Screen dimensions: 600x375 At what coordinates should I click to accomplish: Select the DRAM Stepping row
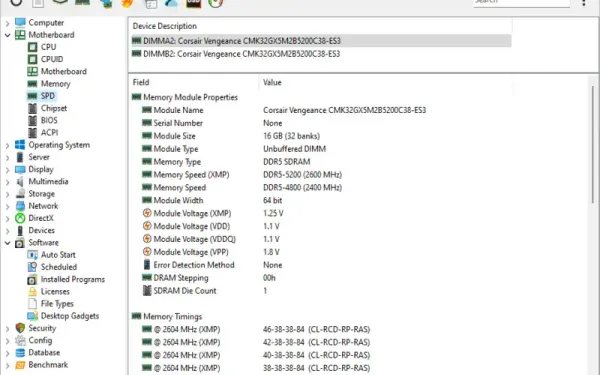coord(321,278)
